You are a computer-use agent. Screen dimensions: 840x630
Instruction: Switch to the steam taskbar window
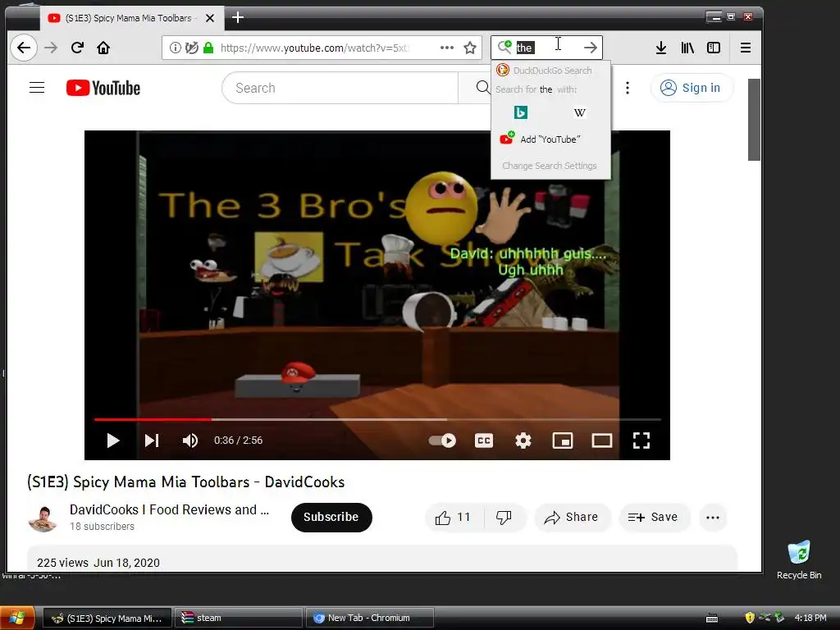pos(239,618)
